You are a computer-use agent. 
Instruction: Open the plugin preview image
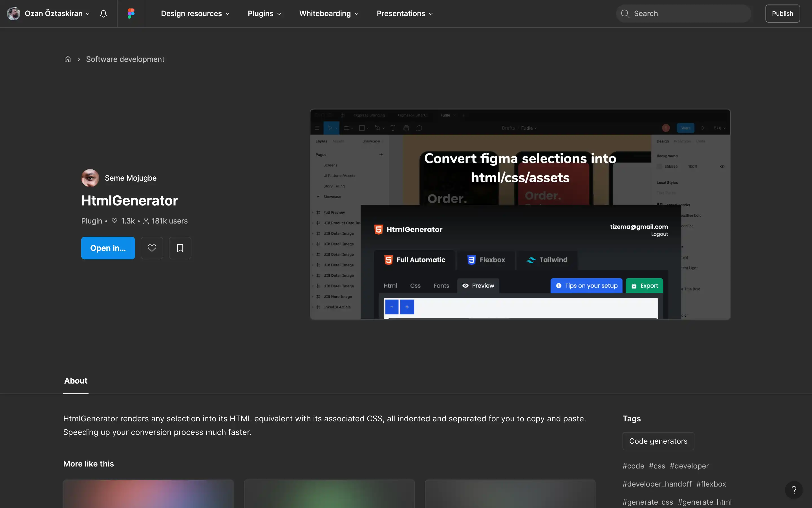click(520, 214)
